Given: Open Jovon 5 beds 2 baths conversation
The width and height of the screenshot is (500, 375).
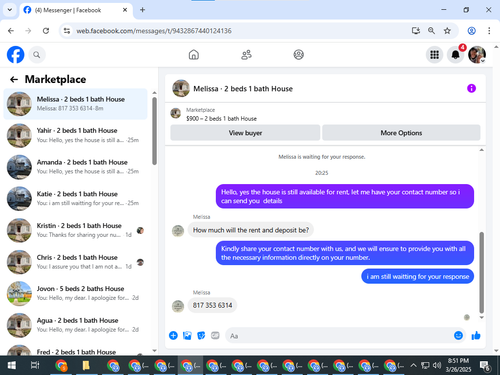Looking at the screenshot, I should pos(75,293).
